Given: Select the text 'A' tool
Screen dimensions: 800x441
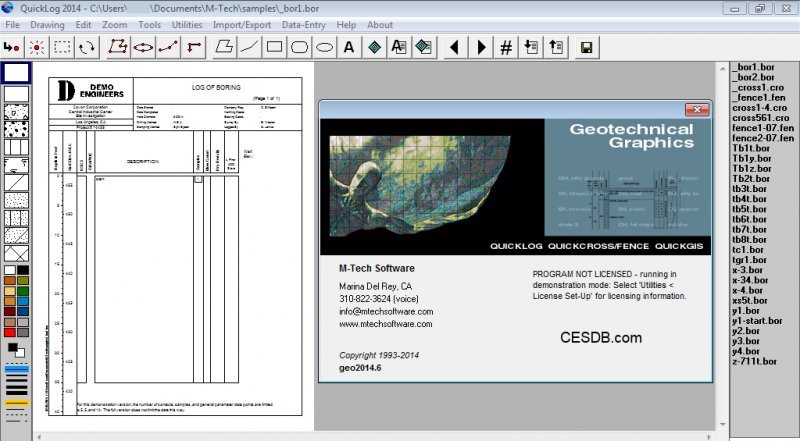Looking at the screenshot, I should coord(349,47).
